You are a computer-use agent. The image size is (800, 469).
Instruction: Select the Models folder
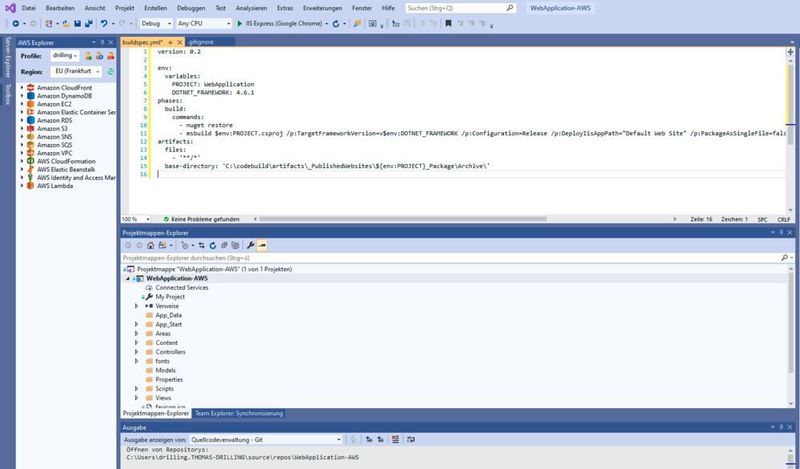(165, 370)
